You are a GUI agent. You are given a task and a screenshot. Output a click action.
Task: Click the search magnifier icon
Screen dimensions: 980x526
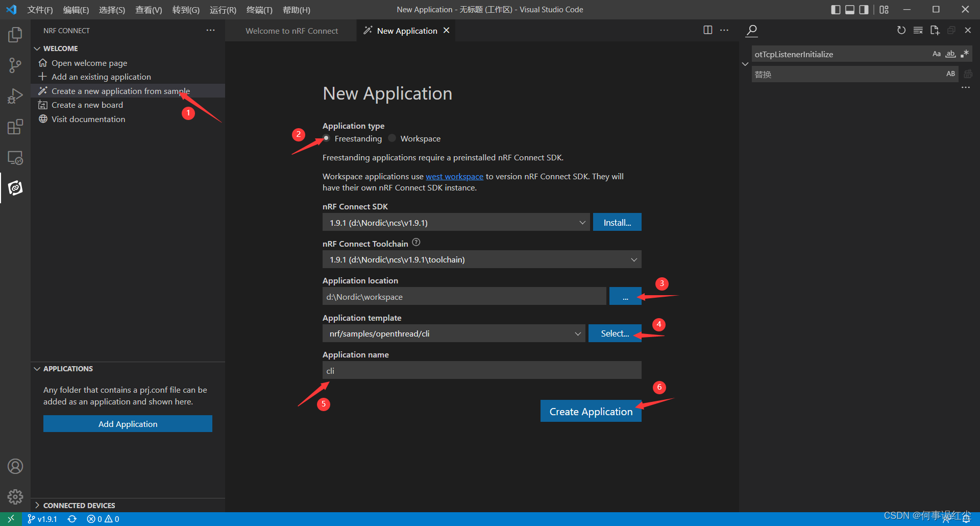point(751,31)
